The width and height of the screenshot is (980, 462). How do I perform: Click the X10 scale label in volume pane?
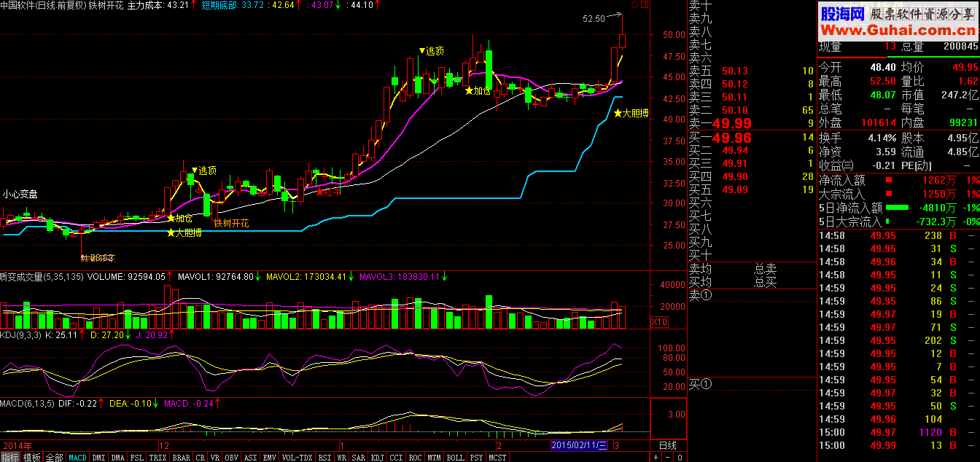click(658, 321)
